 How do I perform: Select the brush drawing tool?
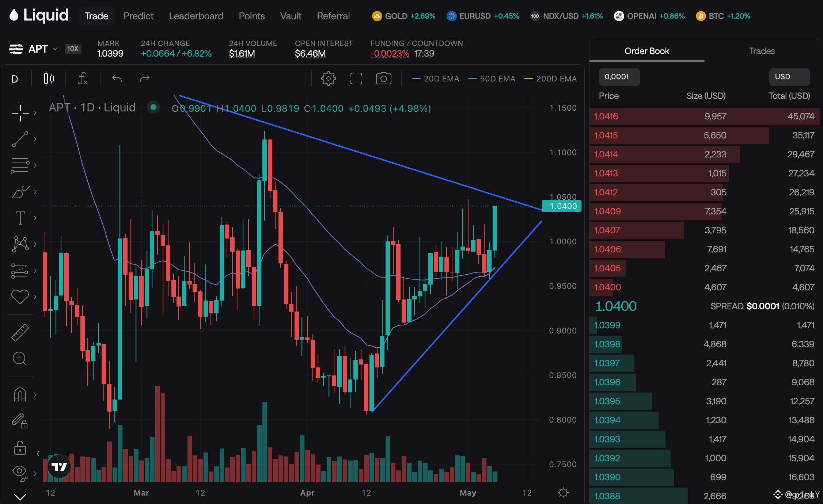pyautogui.click(x=20, y=192)
